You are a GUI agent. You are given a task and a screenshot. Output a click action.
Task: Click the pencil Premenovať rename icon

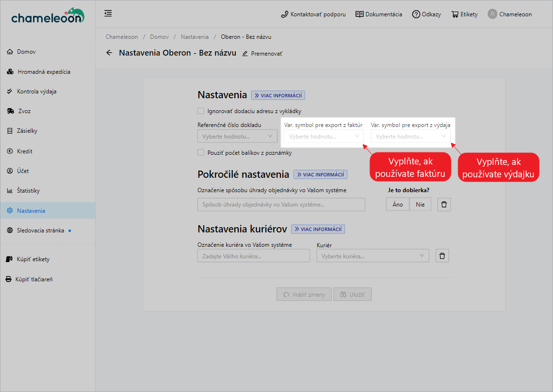pos(245,54)
